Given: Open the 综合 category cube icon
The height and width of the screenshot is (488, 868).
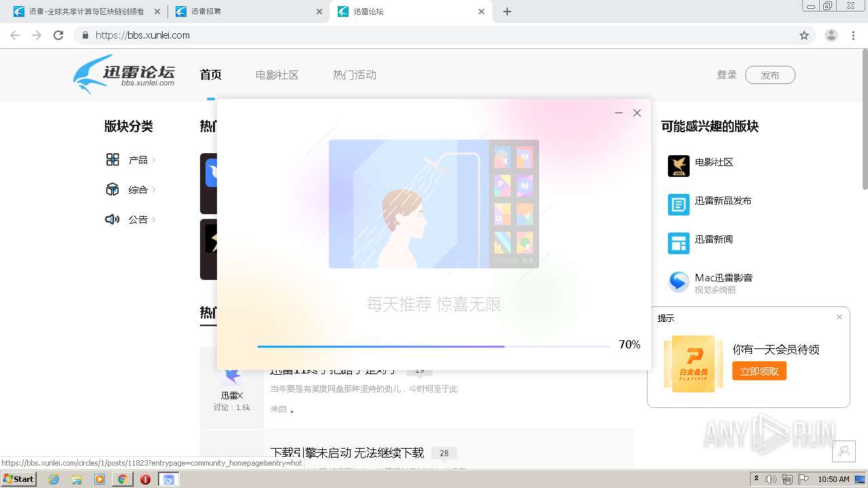Looking at the screenshot, I should click(x=113, y=190).
